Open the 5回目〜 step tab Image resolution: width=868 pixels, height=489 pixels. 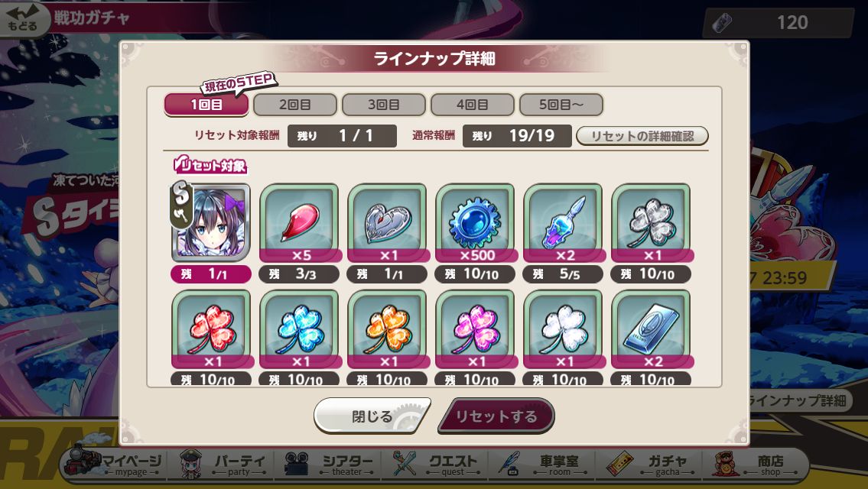pyautogui.click(x=561, y=105)
